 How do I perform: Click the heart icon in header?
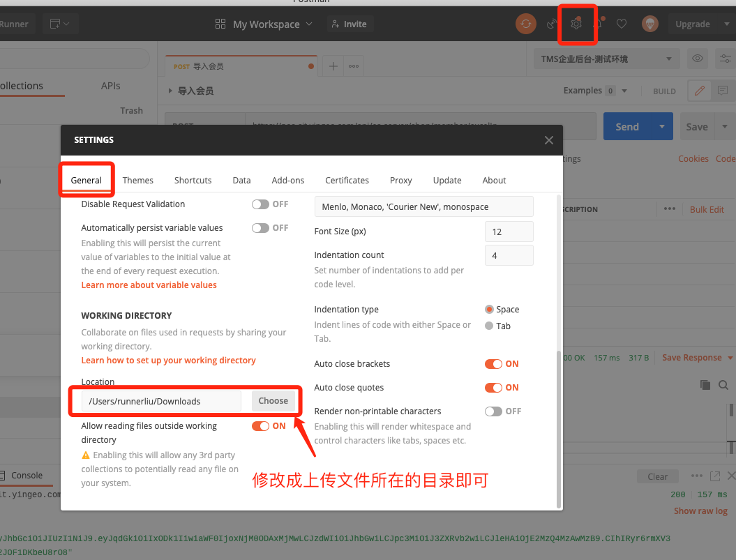tap(622, 24)
